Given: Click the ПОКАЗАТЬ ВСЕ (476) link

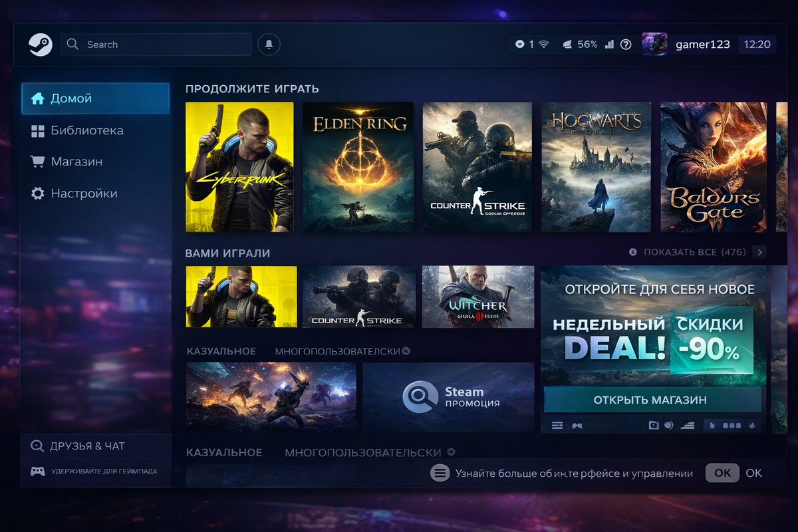Looking at the screenshot, I should click(695, 253).
